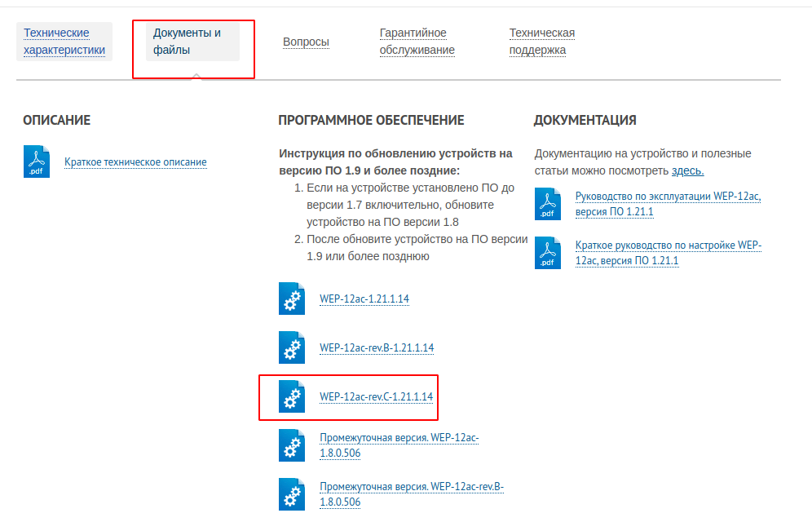Click gear icon for Промежуточная версия WEP-12ac-rev.B-1.8.0.506
812x522 pixels.
pos(292,494)
